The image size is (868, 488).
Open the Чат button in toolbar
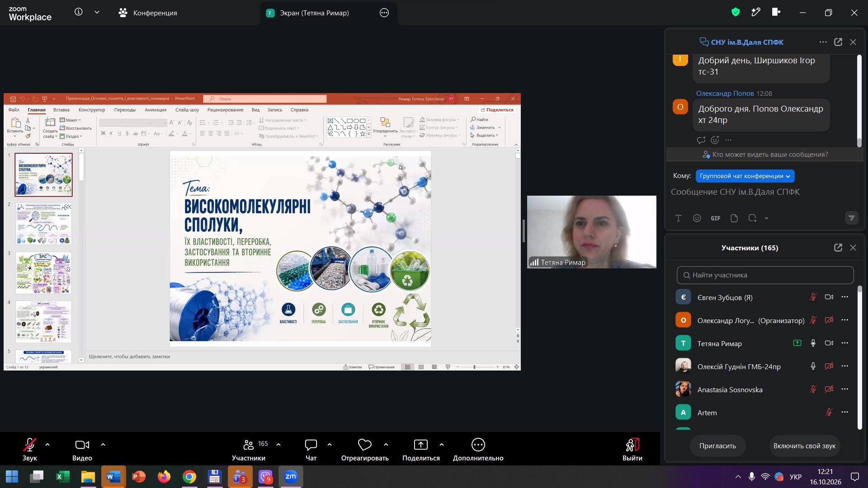[311, 449]
